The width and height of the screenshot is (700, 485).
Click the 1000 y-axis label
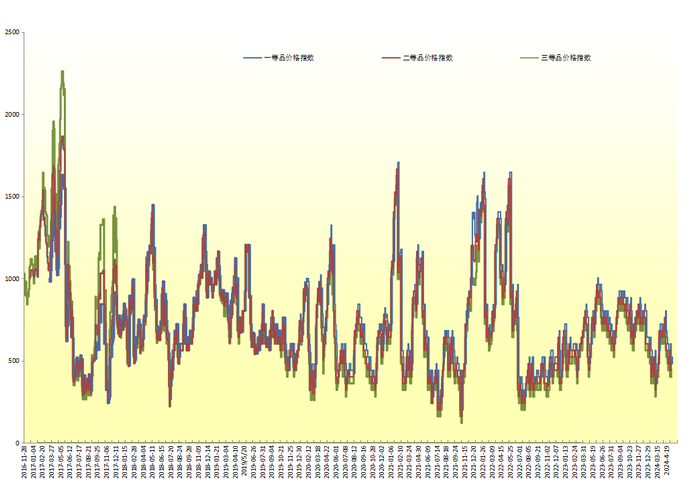coord(12,279)
